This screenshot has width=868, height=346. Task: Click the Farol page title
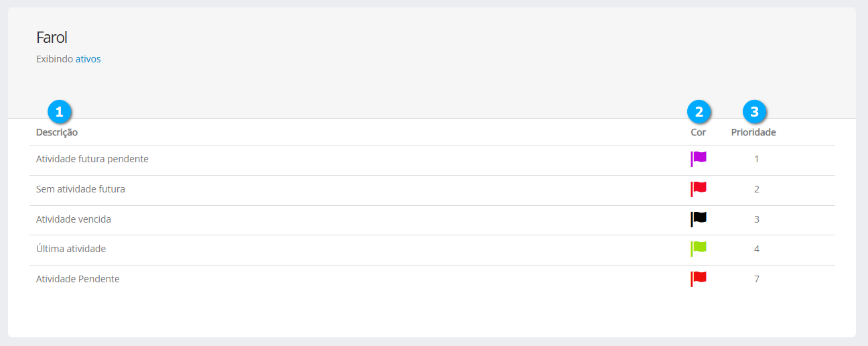52,38
